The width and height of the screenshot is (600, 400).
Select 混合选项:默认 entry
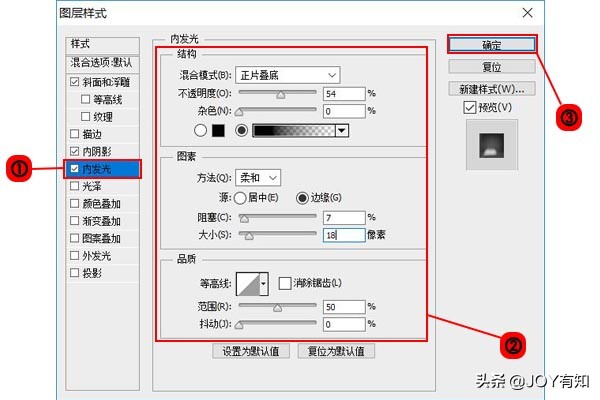click(103, 62)
